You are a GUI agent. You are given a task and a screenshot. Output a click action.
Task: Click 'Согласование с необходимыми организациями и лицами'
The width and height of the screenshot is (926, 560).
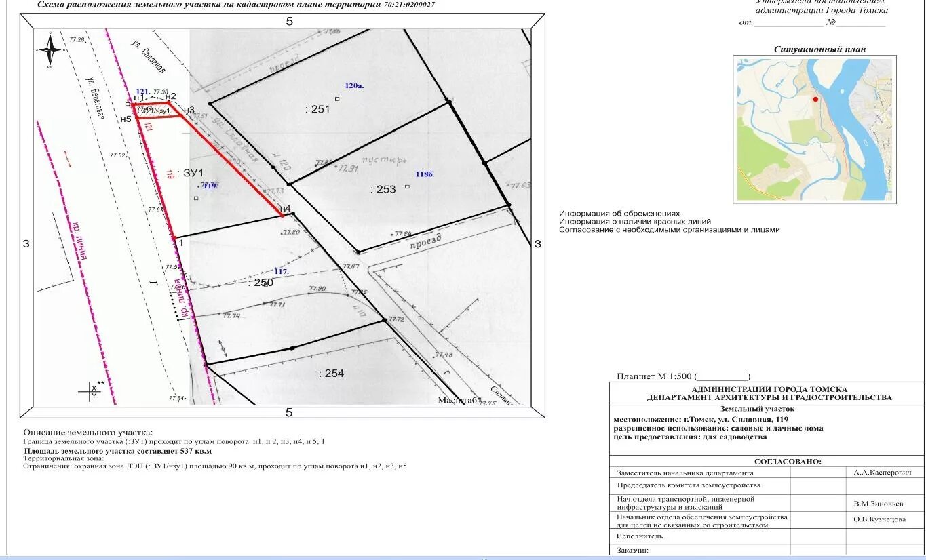[x=669, y=230]
